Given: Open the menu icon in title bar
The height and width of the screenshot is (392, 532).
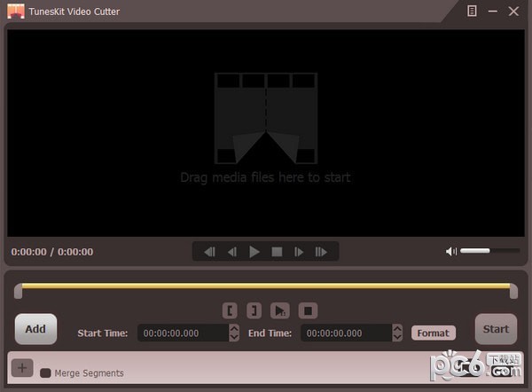Looking at the screenshot, I should point(473,11).
